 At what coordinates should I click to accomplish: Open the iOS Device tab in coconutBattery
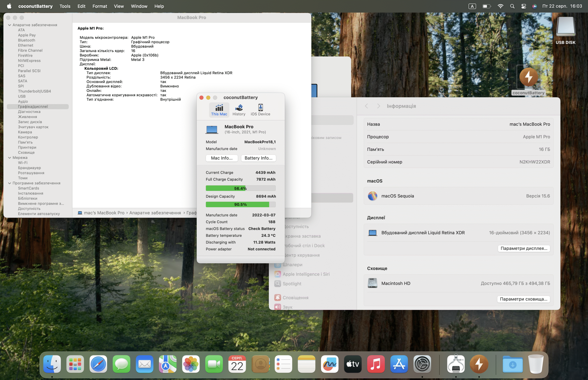coord(260,110)
